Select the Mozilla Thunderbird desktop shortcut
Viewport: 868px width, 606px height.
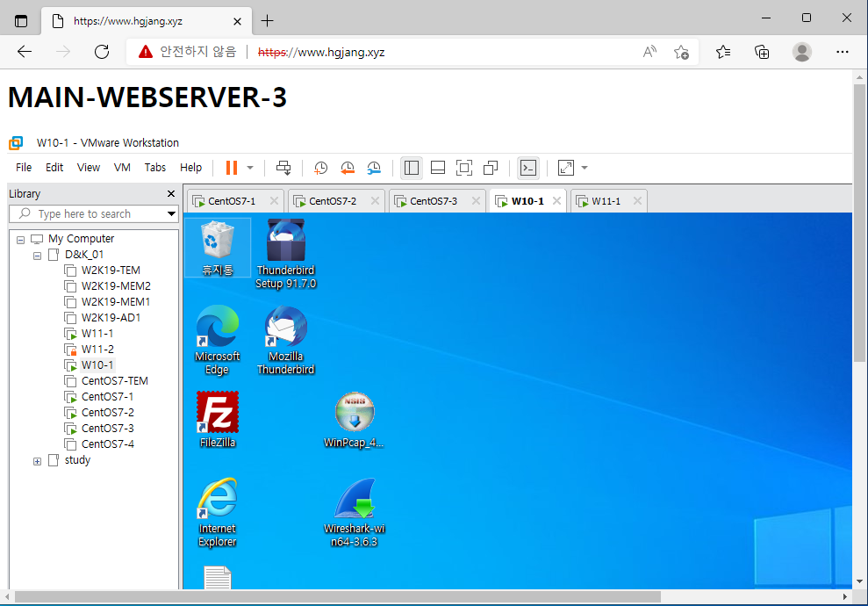point(285,340)
